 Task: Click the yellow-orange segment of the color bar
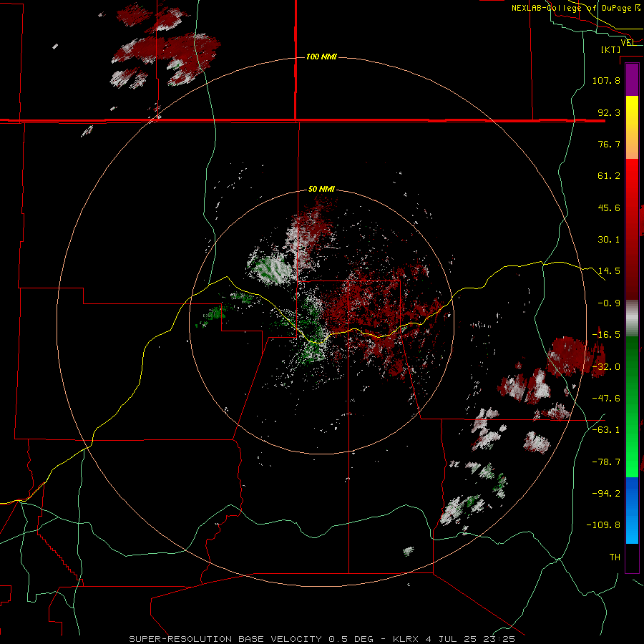pos(632,127)
